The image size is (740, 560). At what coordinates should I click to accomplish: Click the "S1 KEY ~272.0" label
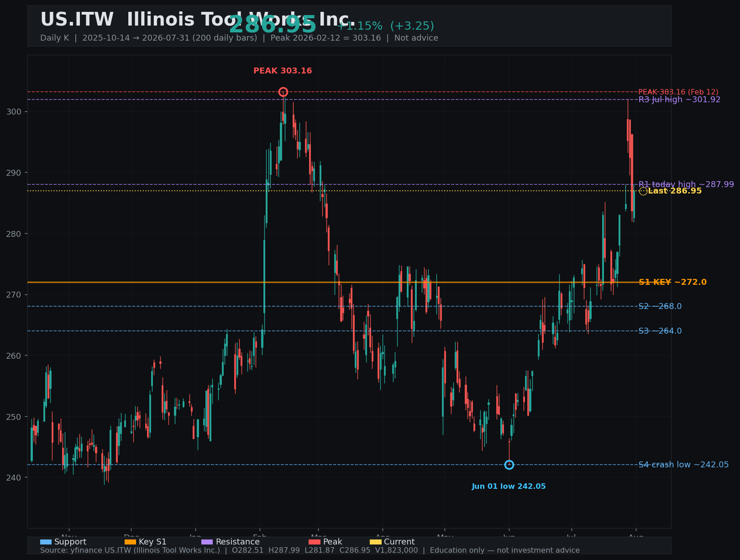click(x=672, y=282)
